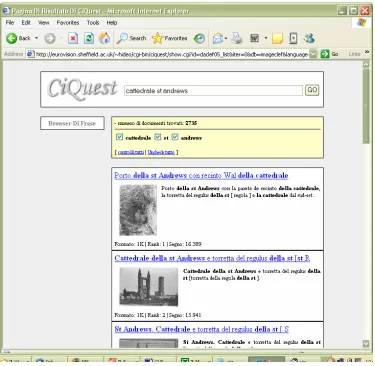
Task: Click the scrollbar up arrow
Action: click(x=366, y=65)
